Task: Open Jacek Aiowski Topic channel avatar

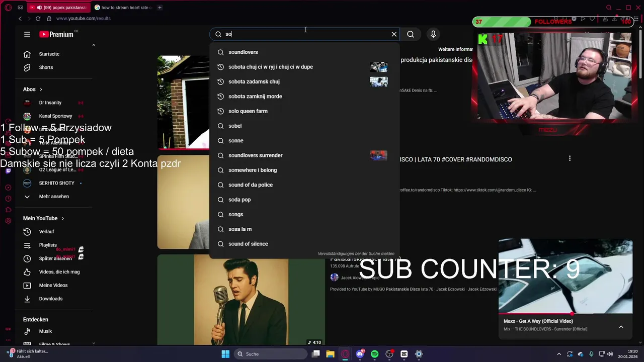Action: [334, 278]
